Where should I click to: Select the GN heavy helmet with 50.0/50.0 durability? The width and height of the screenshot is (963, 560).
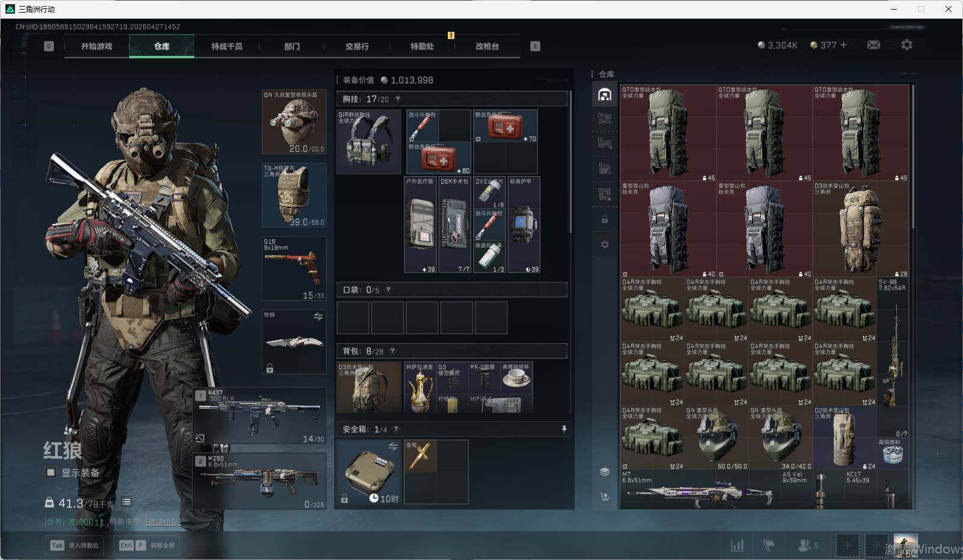717,438
